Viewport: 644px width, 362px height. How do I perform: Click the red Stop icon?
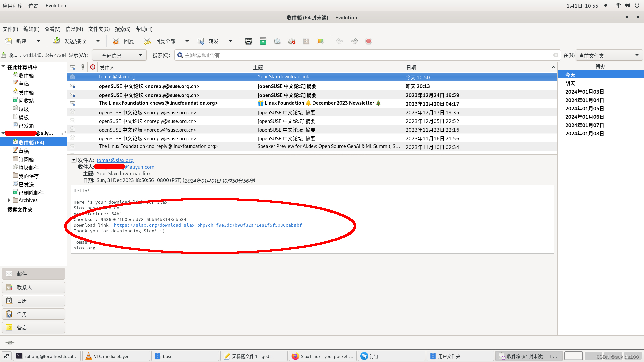pyautogui.click(x=369, y=41)
